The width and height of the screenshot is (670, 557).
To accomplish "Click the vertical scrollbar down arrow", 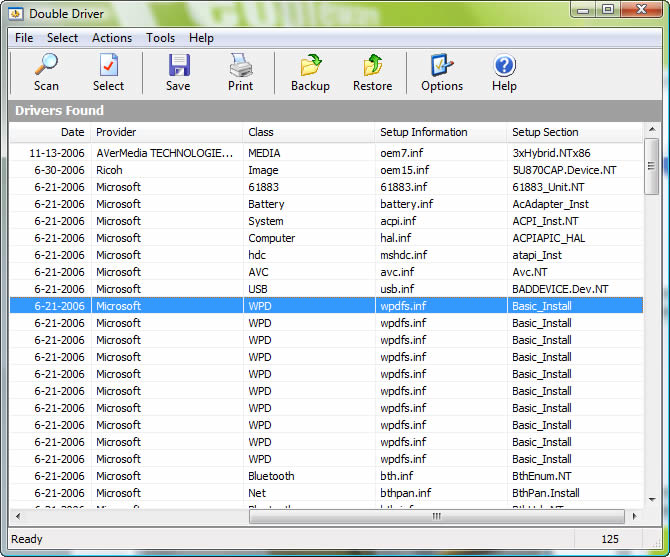I will point(651,499).
